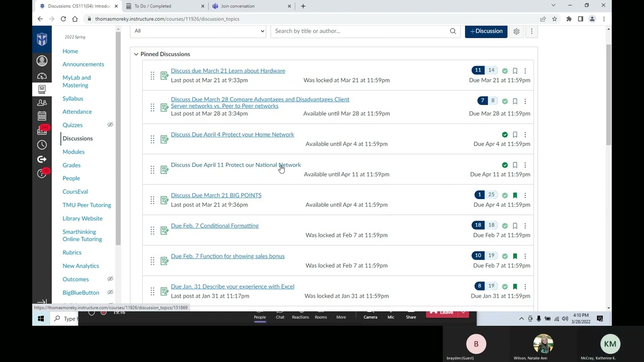The height and width of the screenshot is (362, 644).
Task: Open browser extensions puzzle icon
Action: pos(569,19)
